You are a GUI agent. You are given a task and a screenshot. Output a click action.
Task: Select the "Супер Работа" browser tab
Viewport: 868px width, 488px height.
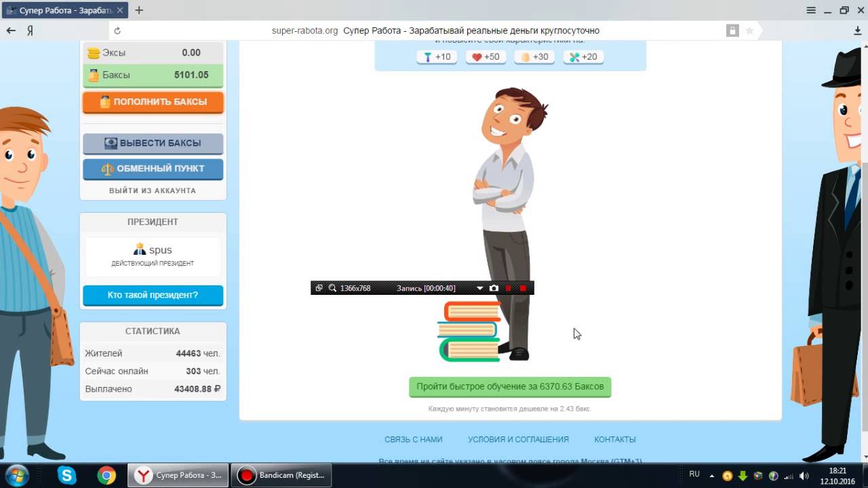point(64,10)
